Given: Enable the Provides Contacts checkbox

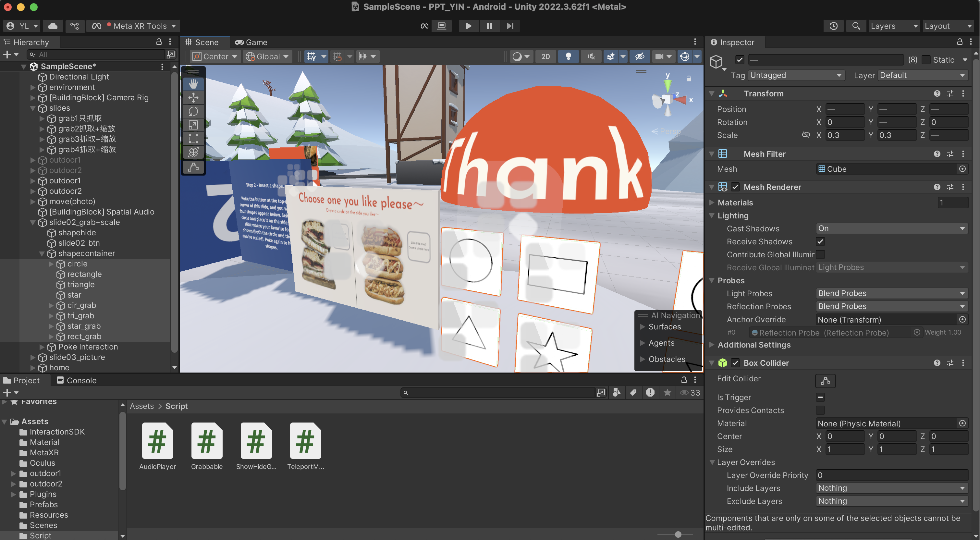Looking at the screenshot, I should pos(820,410).
